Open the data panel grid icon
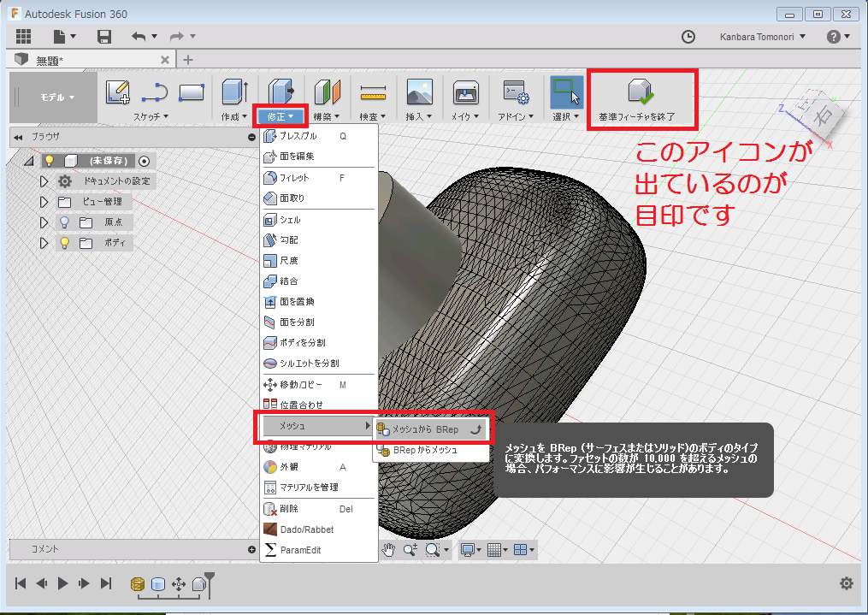The width and height of the screenshot is (868, 615). coord(23,37)
